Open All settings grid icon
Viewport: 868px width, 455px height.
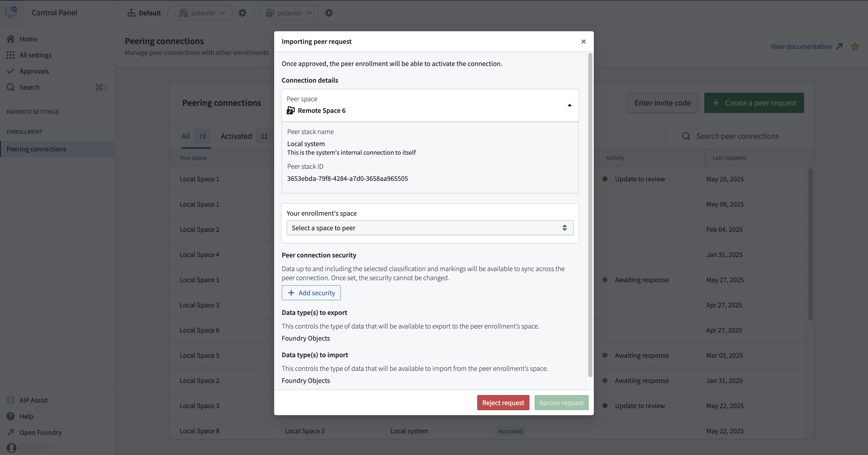pyautogui.click(x=10, y=55)
